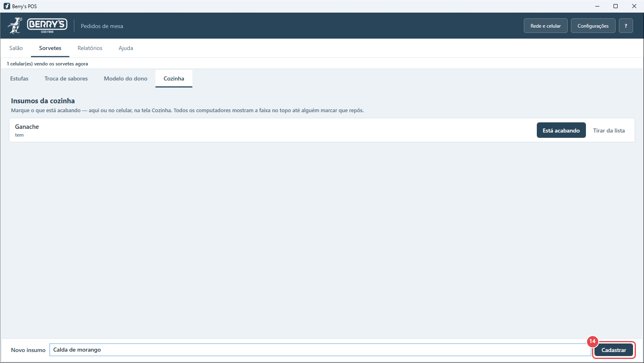This screenshot has height=363, width=644.
Task: Open the Modelo do dono sub-tab
Action: pos(125,78)
